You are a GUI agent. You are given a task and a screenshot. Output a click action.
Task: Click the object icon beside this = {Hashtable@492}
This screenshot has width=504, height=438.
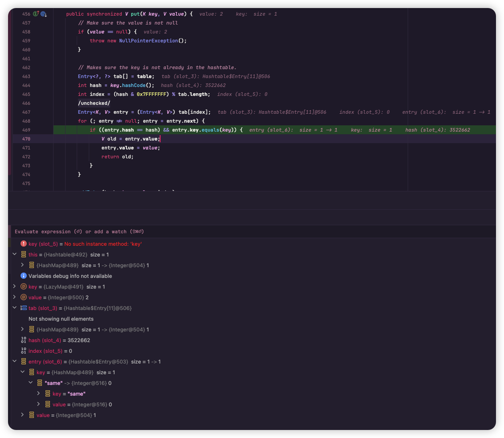[24, 255]
